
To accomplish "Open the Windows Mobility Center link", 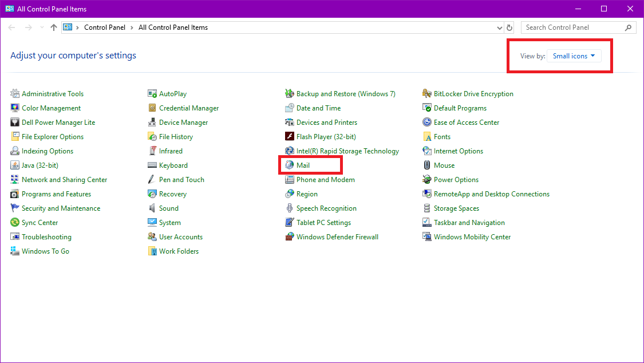I will [472, 237].
